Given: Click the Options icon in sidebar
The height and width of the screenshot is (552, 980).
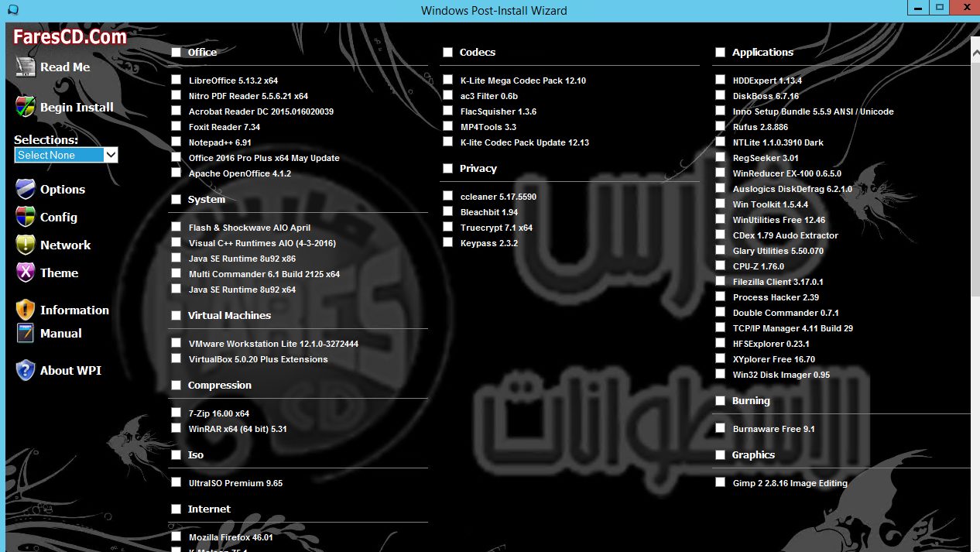Looking at the screenshot, I should pos(26,189).
